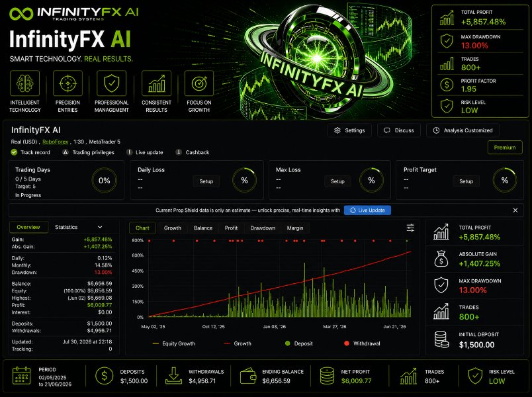This screenshot has width=532, height=397.
Task: Click the Monthly 14.58% value
Action: point(103,265)
